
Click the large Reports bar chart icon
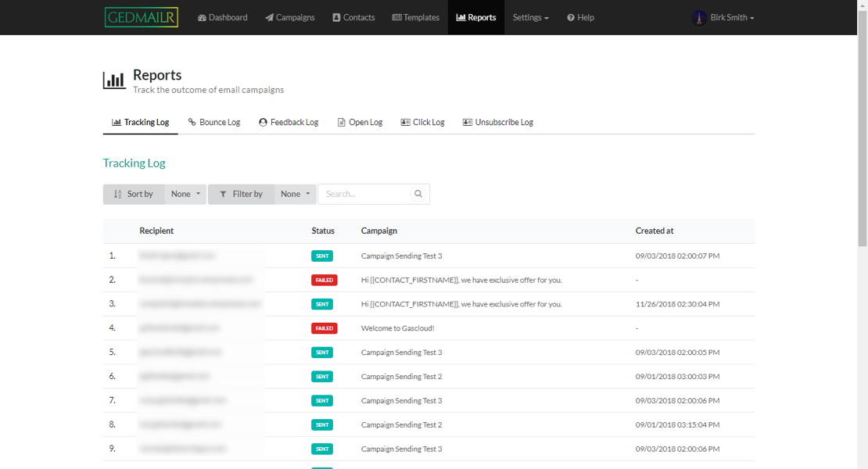(114, 80)
